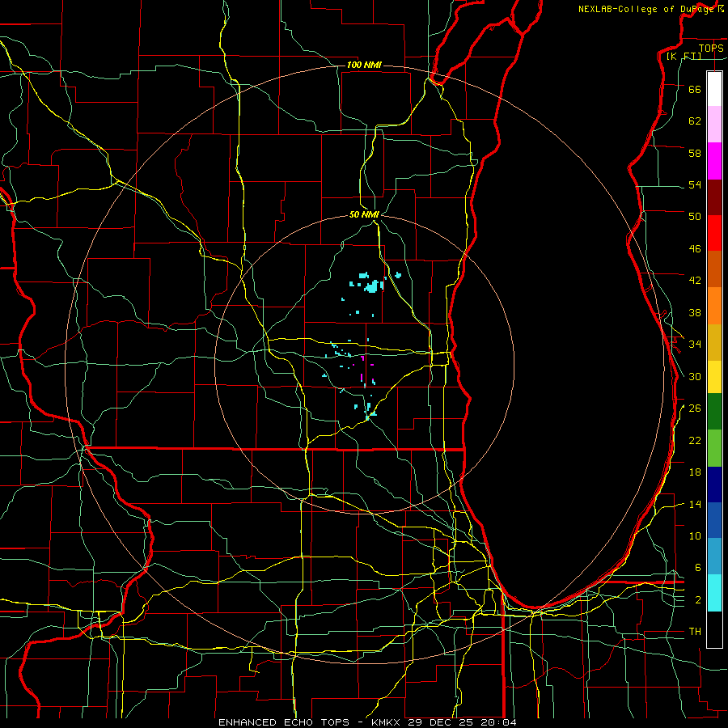Click the '42' legend value label
728x728 pixels.
(x=695, y=281)
